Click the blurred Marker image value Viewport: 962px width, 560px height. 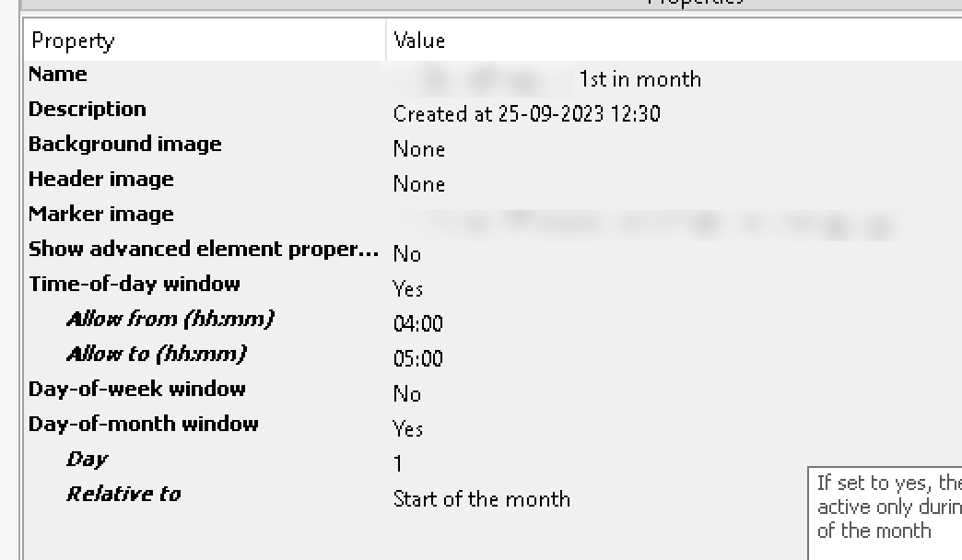[645, 220]
